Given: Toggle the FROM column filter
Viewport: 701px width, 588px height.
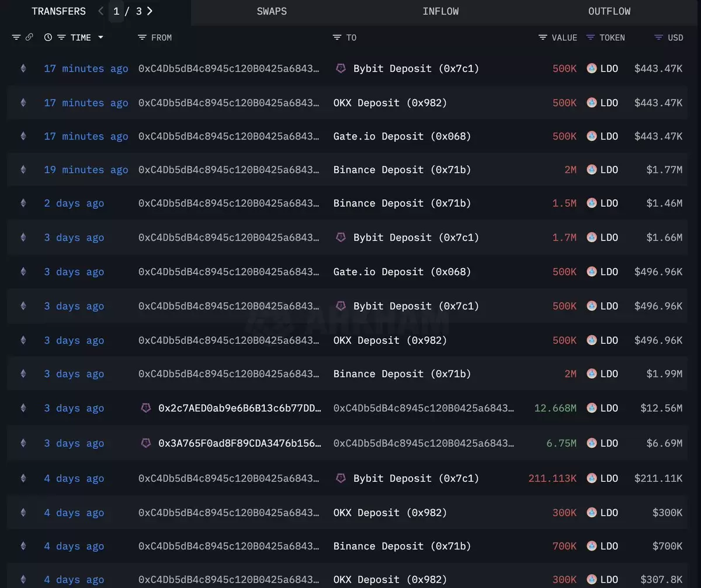Looking at the screenshot, I should point(142,37).
